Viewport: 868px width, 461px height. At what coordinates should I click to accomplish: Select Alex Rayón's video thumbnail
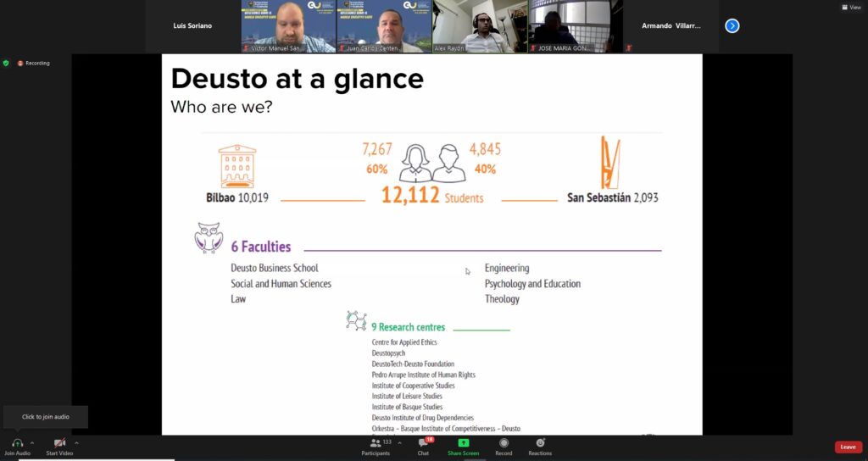pyautogui.click(x=480, y=26)
